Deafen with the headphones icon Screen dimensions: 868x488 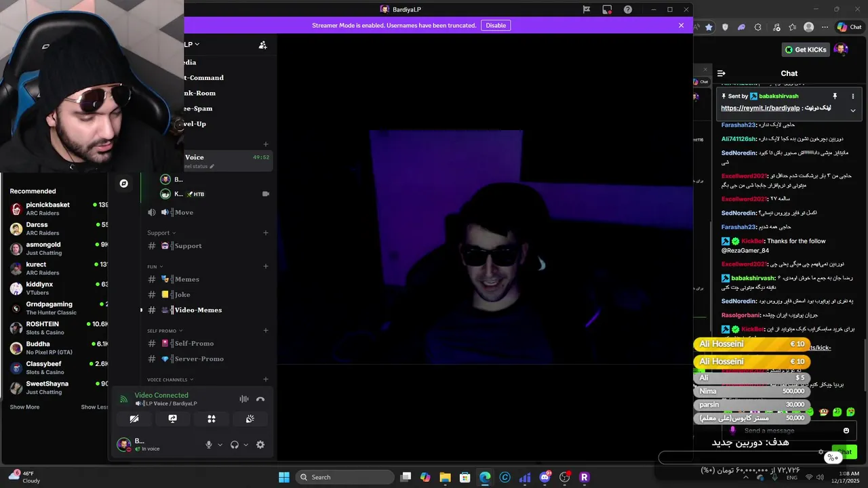(x=234, y=445)
